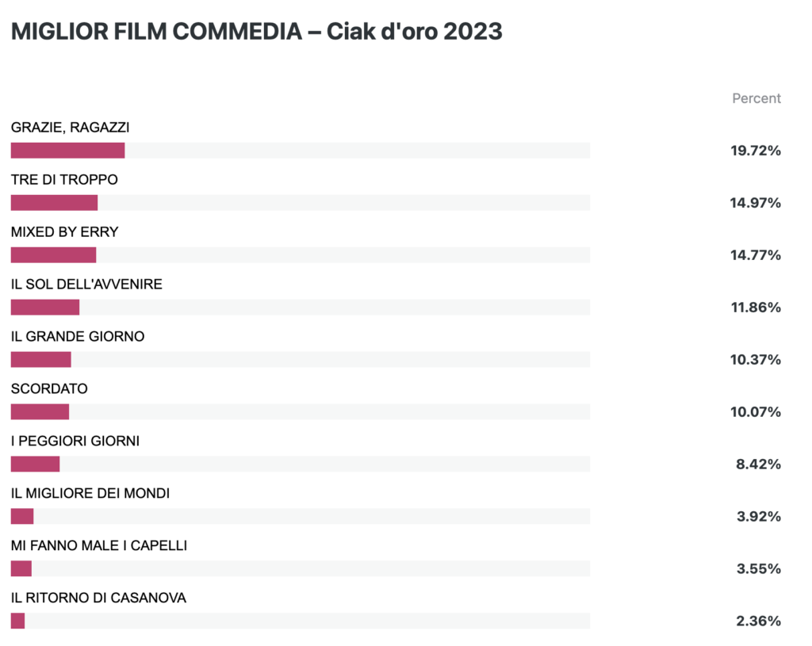Click the 8.42% percentage value
This screenshot has width=812, height=646.
pyautogui.click(x=759, y=464)
